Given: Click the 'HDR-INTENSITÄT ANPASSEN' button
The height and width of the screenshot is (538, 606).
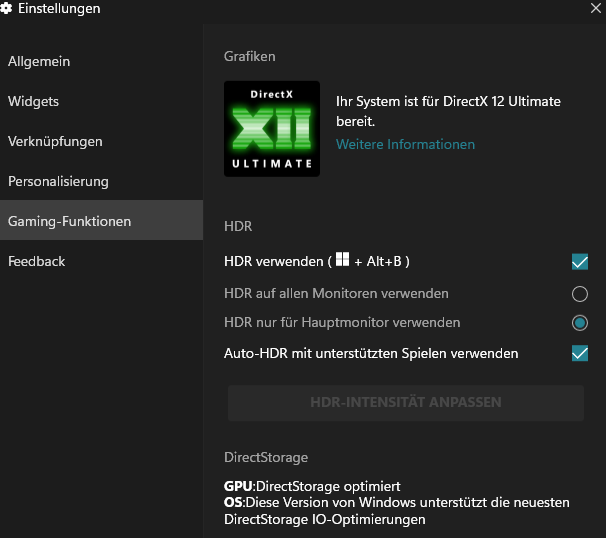Looking at the screenshot, I should coord(406,402).
